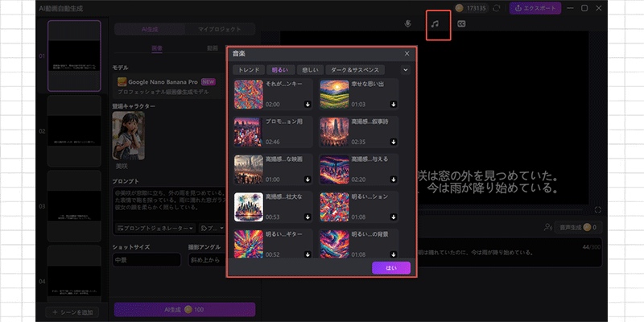This screenshot has height=322, width=644.
Task: Play the それが...ンキー track thumbnail
Action: point(249,94)
